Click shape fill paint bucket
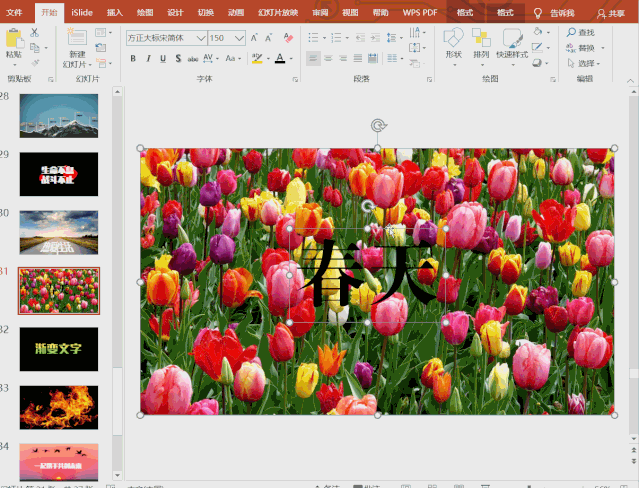Image resolution: width=639 pixels, height=488 pixels. (x=538, y=32)
